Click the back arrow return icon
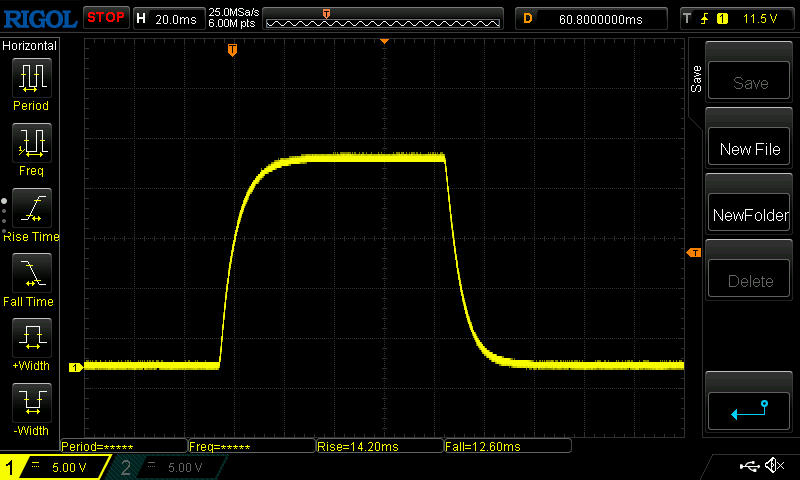This screenshot has width=800, height=480. 750,408
